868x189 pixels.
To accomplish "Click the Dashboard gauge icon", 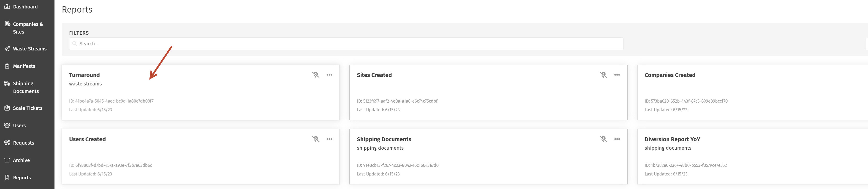I will click(x=7, y=7).
